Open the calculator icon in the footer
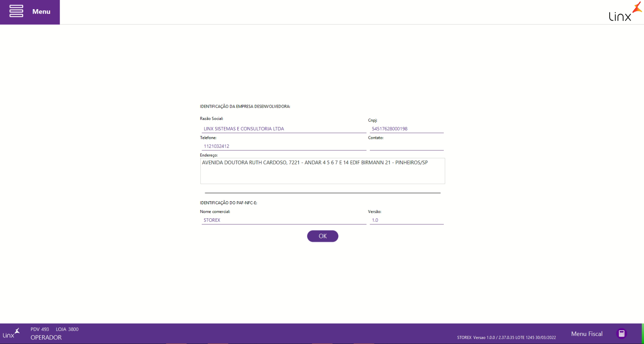This screenshot has width=644, height=344. tap(621, 334)
